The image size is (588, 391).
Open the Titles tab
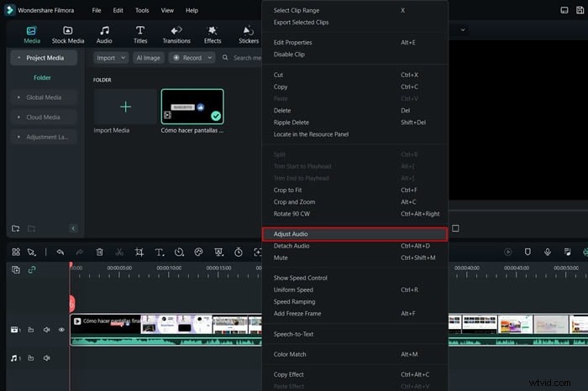[140, 35]
